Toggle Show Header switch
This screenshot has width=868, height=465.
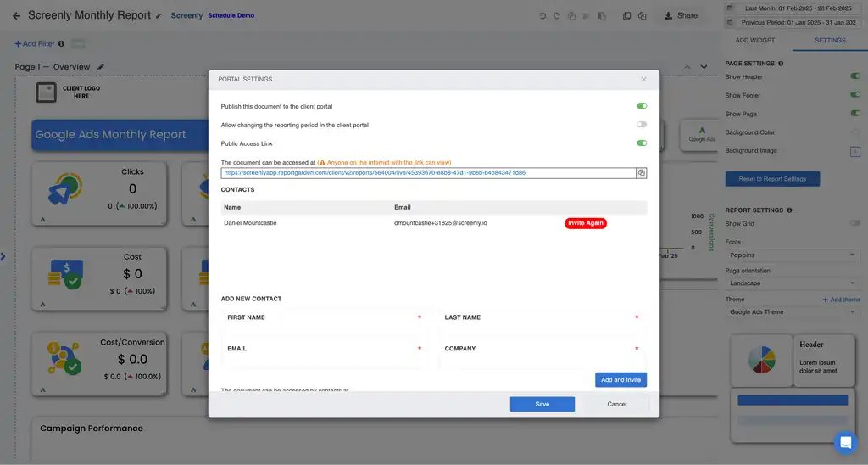pos(855,76)
